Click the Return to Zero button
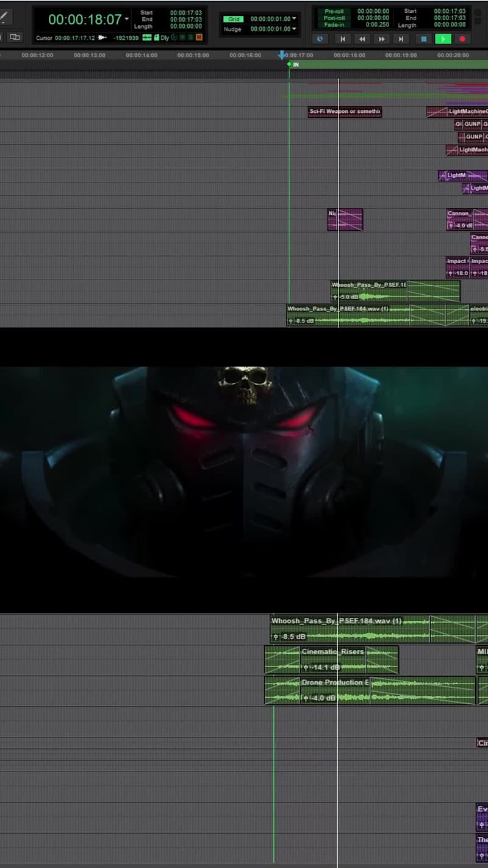Viewport: 488px width, 868px height. coord(343,39)
